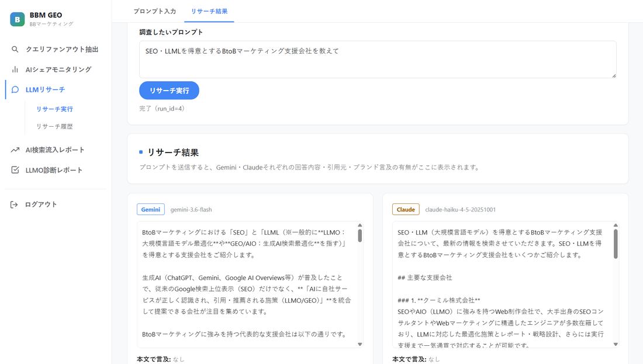Open AI検索流入レポート in sidebar
The width and height of the screenshot is (643, 364).
56,150
